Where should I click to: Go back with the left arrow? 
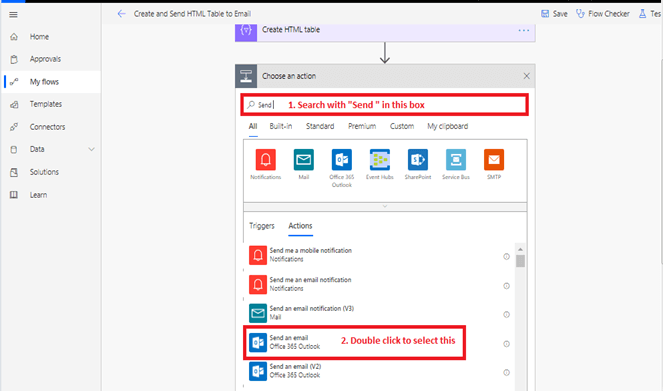click(121, 14)
